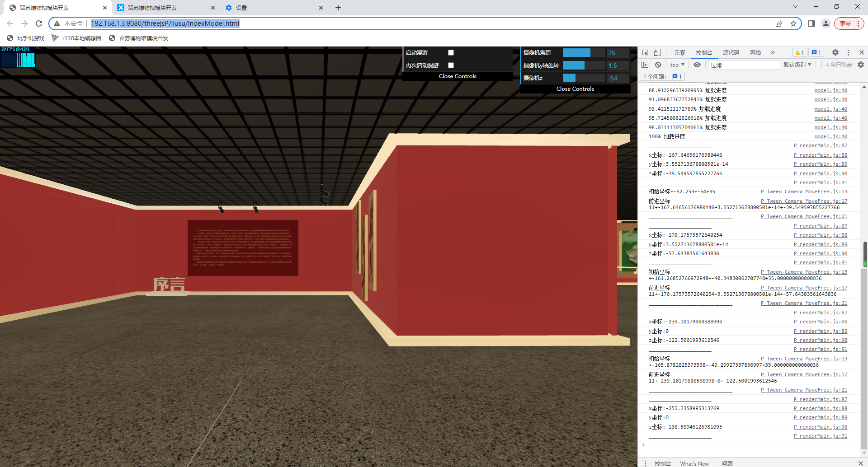Switch to the 元素 tab
Image resolution: width=868 pixels, height=467 pixels.
click(x=679, y=53)
